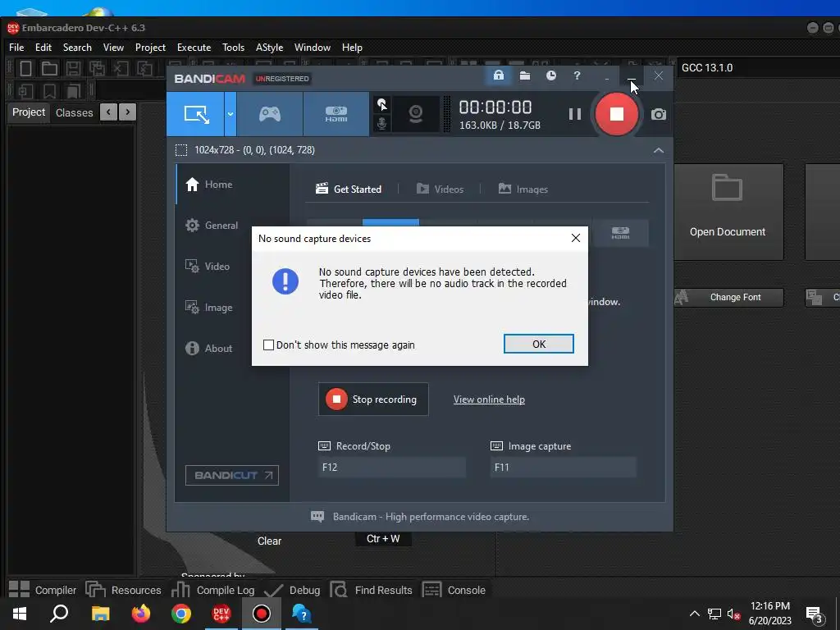Click the right tab scroll arrow in sidebar
The image size is (840, 630).
[127, 112]
